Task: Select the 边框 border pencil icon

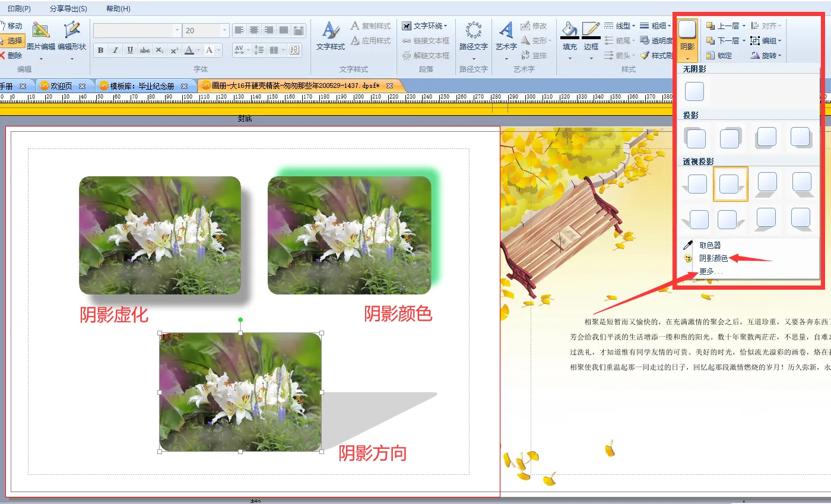Action: [591, 31]
